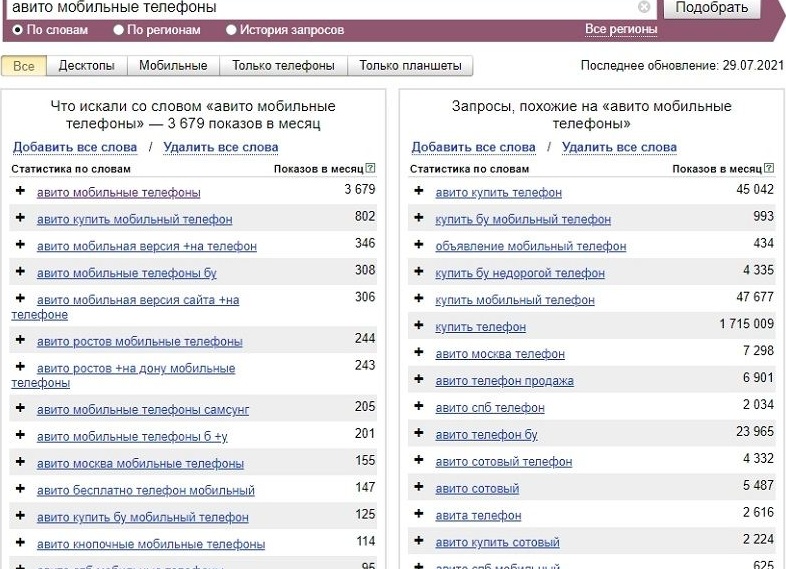
Task: Click left «Добавить все слова» link
Action: [75, 147]
